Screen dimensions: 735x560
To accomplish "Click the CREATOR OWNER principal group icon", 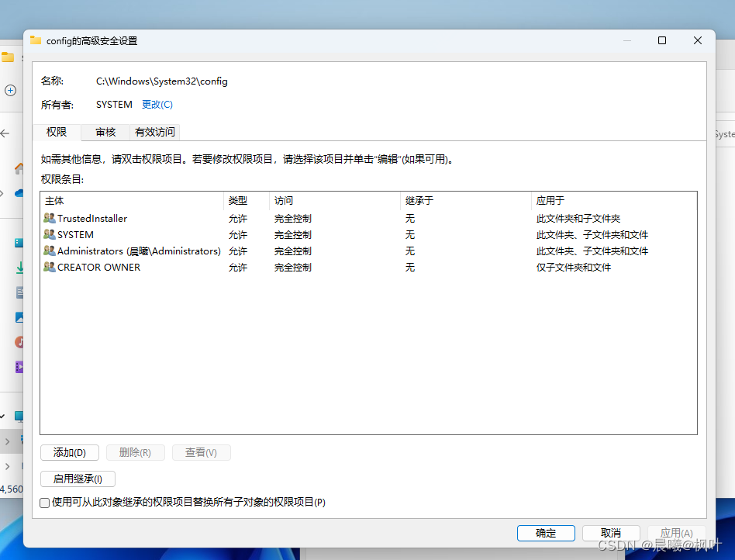I will pyautogui.click(x=49, y=267).
